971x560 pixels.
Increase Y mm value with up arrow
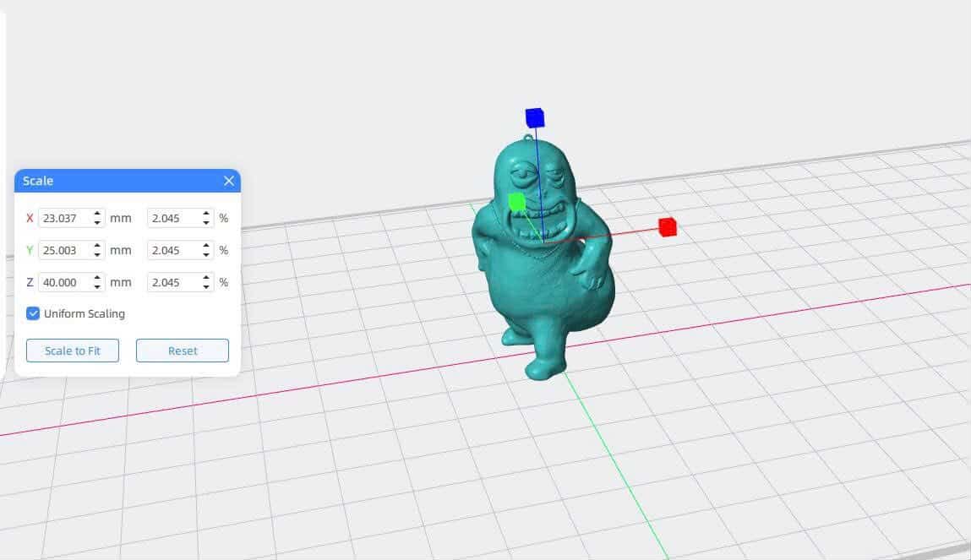click(x=97, y=246)
